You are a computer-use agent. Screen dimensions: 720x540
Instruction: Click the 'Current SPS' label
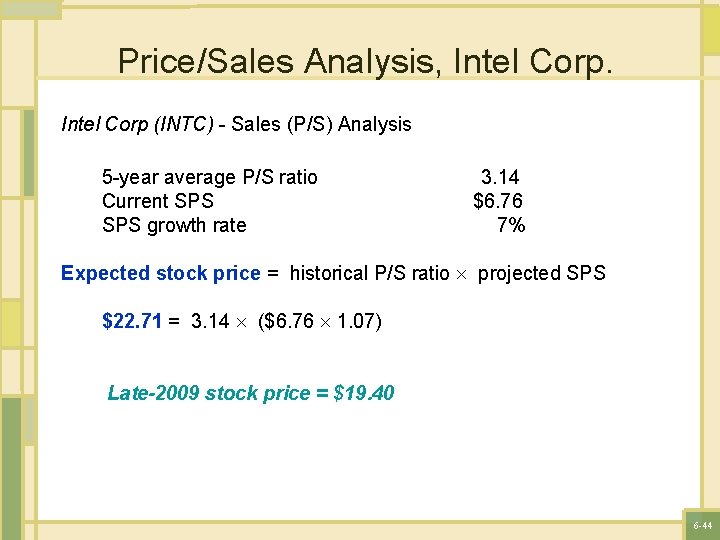[158, 201]
